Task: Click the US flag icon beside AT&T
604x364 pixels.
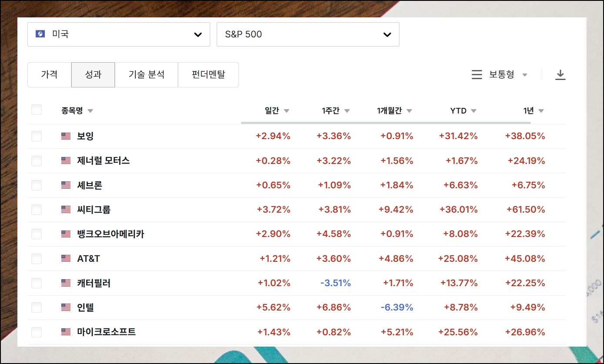Action: pos(66,259)
